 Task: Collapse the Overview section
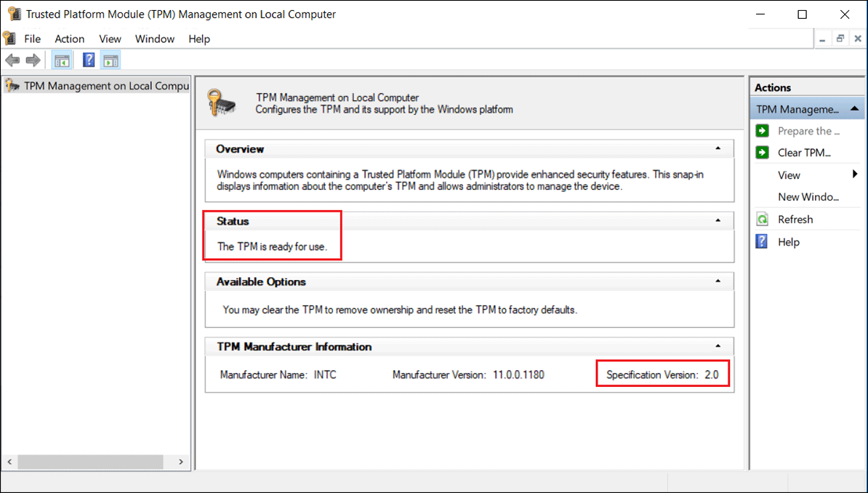pos(718,148)
